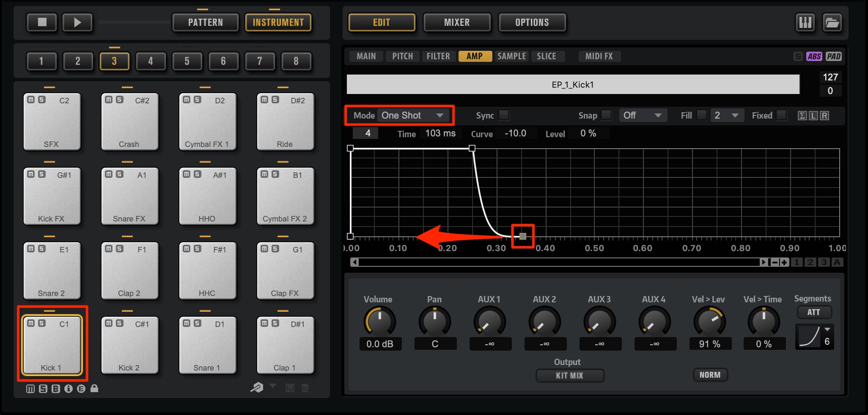Mute the Snare 1 pad
The width and height of the screenshot is (868, 415).
tap(187, 323)
